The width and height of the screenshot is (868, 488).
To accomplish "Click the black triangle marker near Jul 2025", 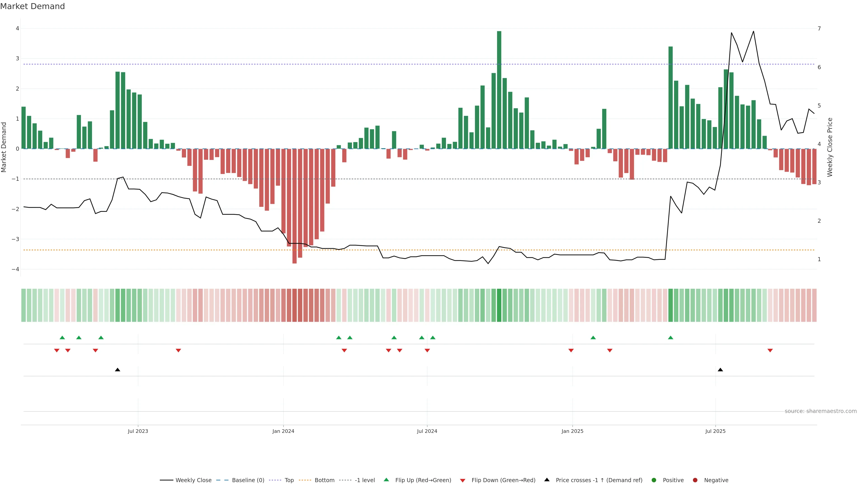I will point(720,370).
